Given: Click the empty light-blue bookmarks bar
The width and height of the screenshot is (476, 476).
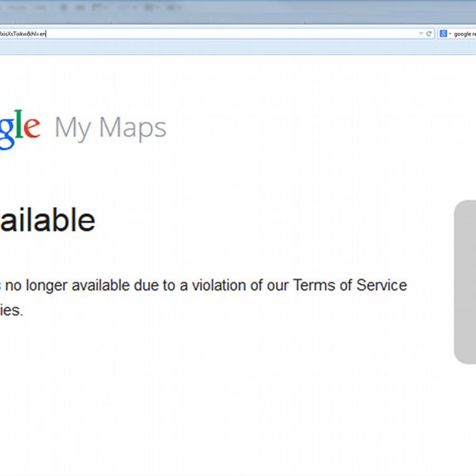Looking at the screenshot, I should 238,47.
